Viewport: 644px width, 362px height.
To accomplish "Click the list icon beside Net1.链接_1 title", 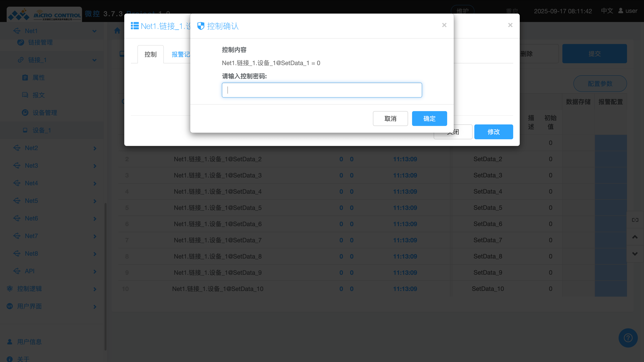I will (x=135, y=26).
